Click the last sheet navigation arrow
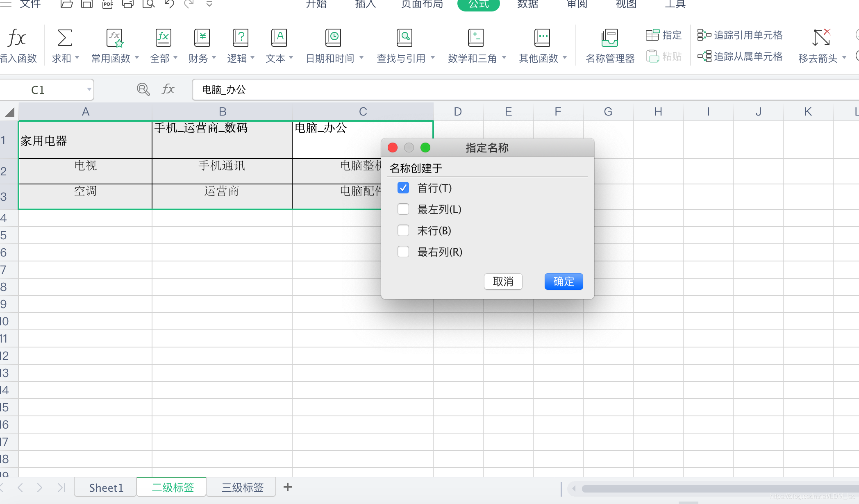The height and width of the screenshot is (504, 859). click(x=61, y=488)
